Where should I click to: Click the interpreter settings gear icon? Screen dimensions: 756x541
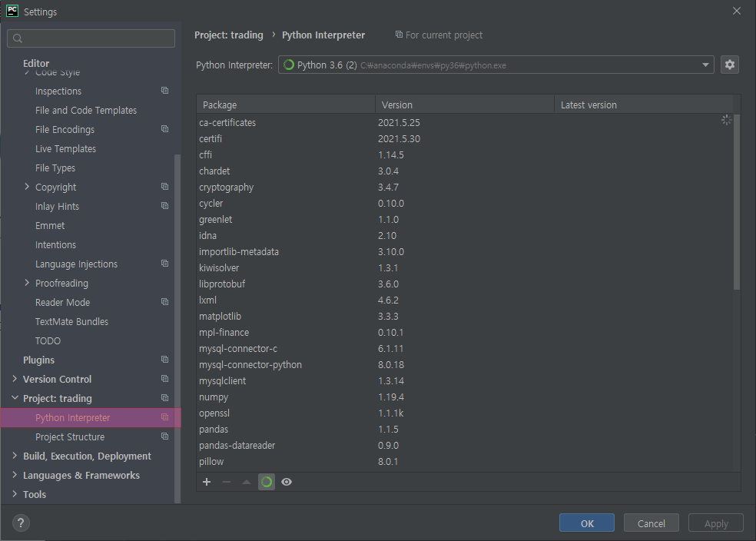coord(729,65)
